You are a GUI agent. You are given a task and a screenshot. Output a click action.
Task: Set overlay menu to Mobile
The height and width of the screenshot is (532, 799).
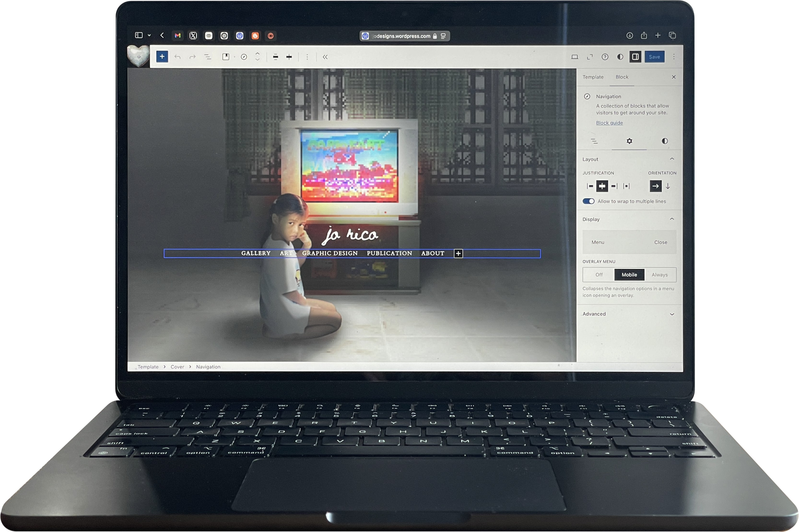629,275
